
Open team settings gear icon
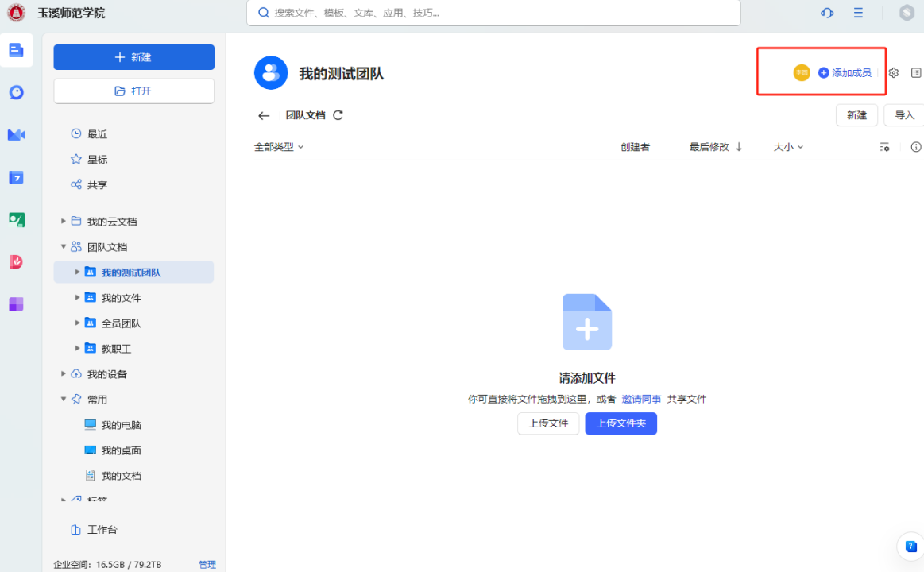point(893,73)
